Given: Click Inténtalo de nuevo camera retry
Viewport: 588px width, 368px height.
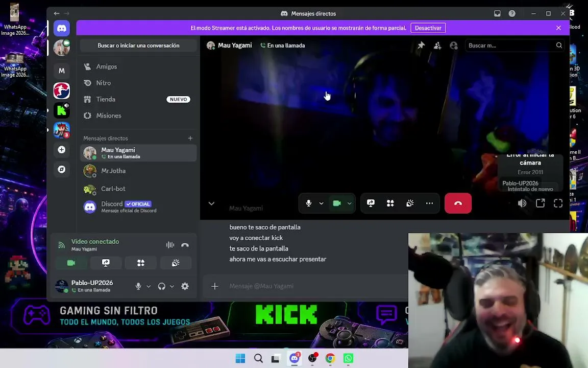Looking at the screenshot, I should [x=530, y=189].
